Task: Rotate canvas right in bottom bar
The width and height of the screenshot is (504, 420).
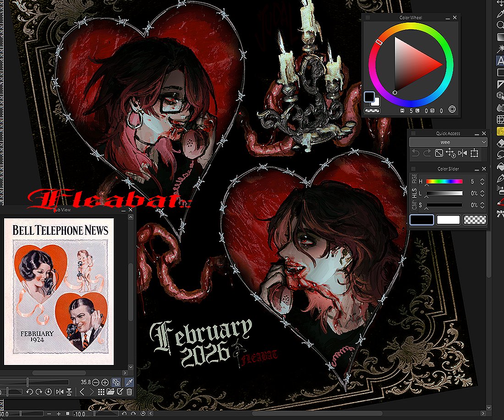Action: click(x=133, y=414)
